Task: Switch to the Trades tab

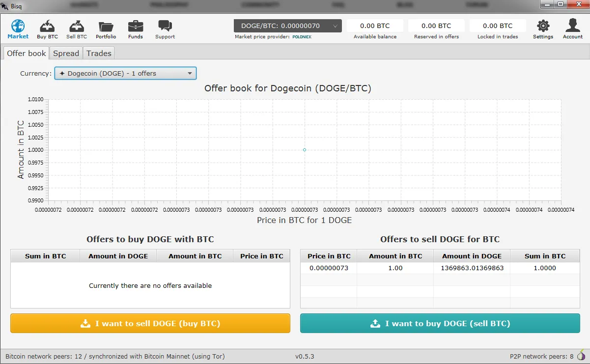Action: 99,53
